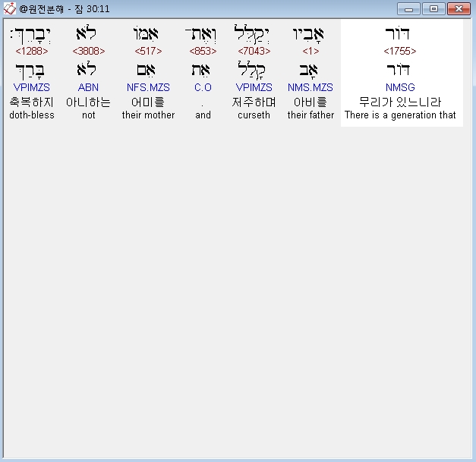Click Korean gloss 축복하지
The height and width of the screenshot is (462, 476).
tap(32, 102)
